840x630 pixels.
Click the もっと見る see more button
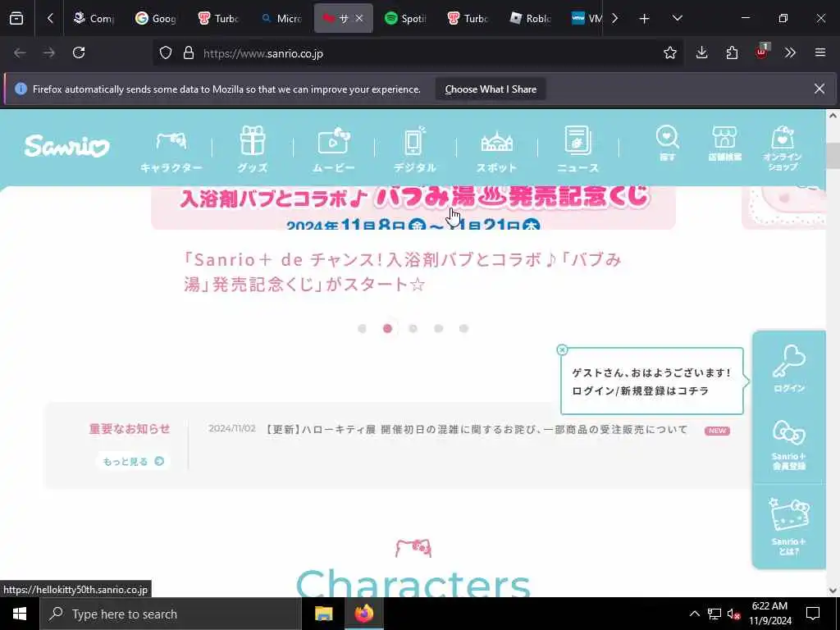tap(134, 461)
